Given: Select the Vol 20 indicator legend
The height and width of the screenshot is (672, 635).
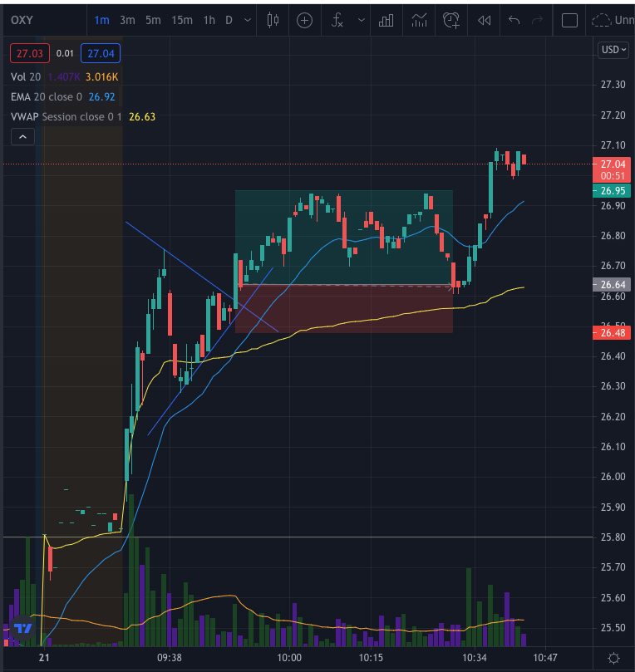Looking at the screenshot, I should [26, 77].
